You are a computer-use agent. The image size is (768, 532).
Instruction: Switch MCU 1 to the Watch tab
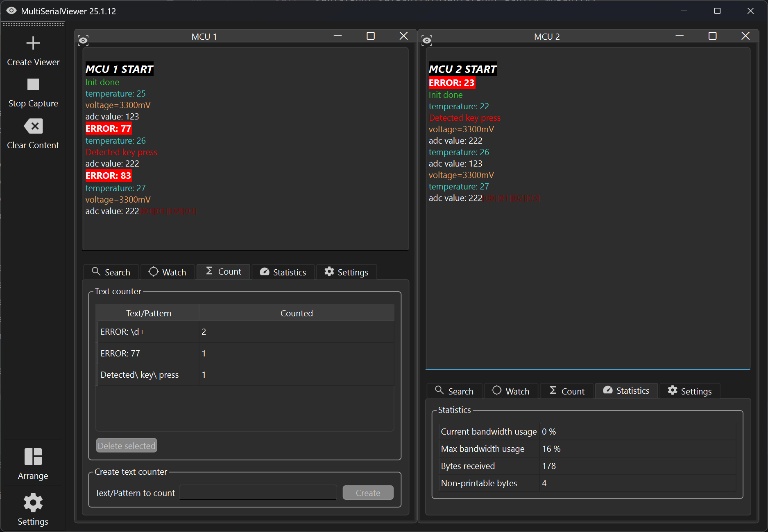(x=168, y=272)
